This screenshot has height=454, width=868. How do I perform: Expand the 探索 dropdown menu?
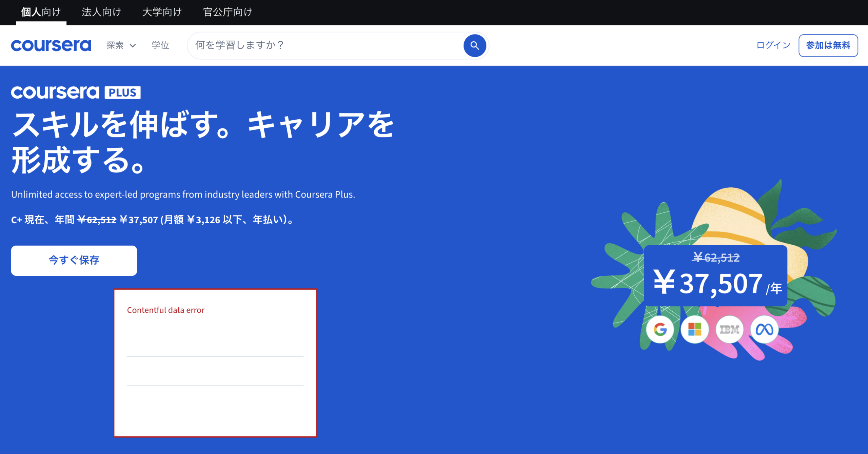[x=121, y=45]
